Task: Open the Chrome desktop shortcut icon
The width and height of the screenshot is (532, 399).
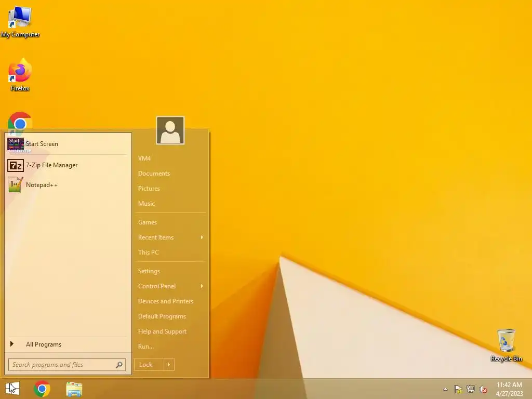Action: pyautogui.click(x=20, y=124)
